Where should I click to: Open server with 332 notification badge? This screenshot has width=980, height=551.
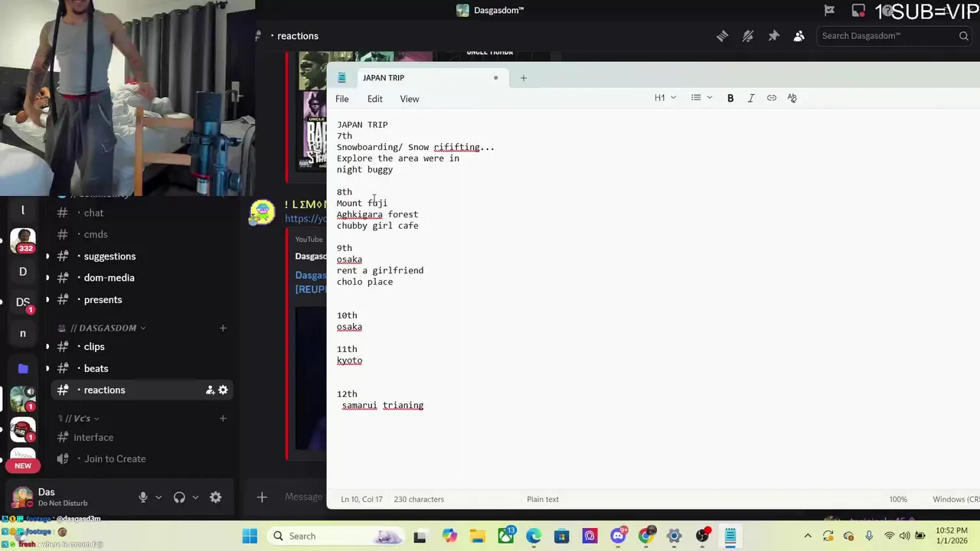pos(23,240)
